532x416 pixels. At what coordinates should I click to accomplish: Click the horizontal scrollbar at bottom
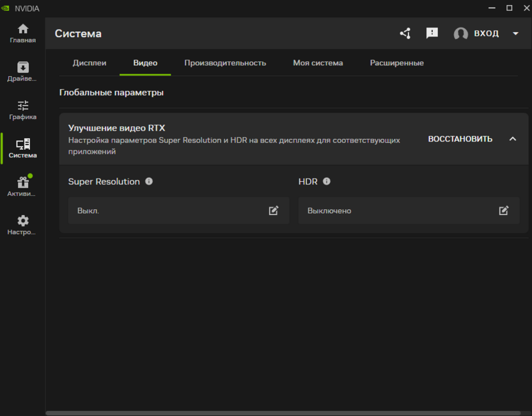tap(283, 413)
